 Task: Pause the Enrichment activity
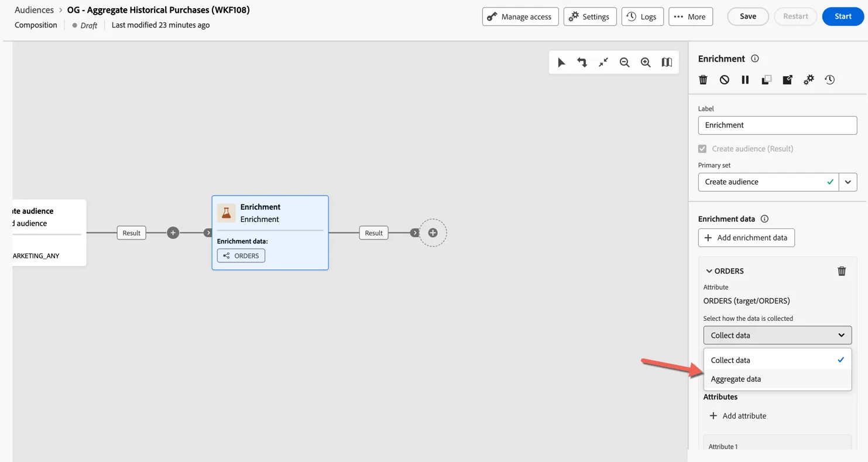tap(745, 80)
